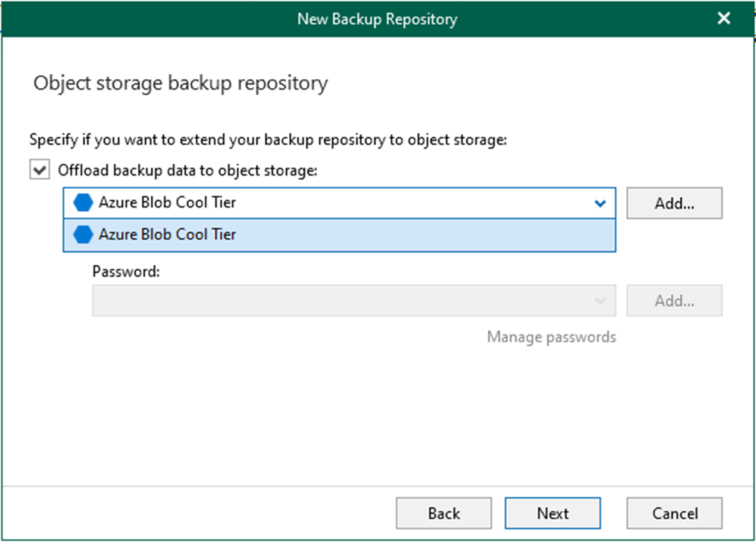This screenshot has height=542, width=756.
Task: Click the Azure hexagon icon in the dropdown list row
Action: (x=83, y=235)
